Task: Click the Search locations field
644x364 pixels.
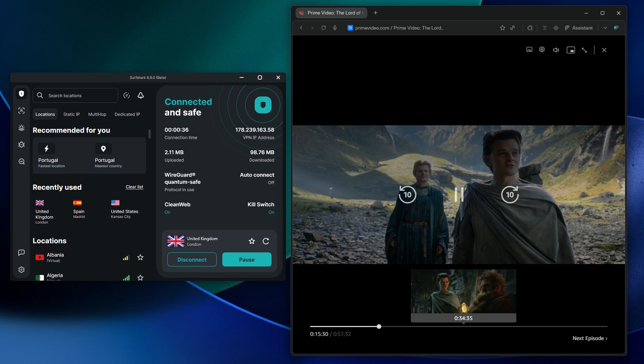Action: (x=75, y=95)
